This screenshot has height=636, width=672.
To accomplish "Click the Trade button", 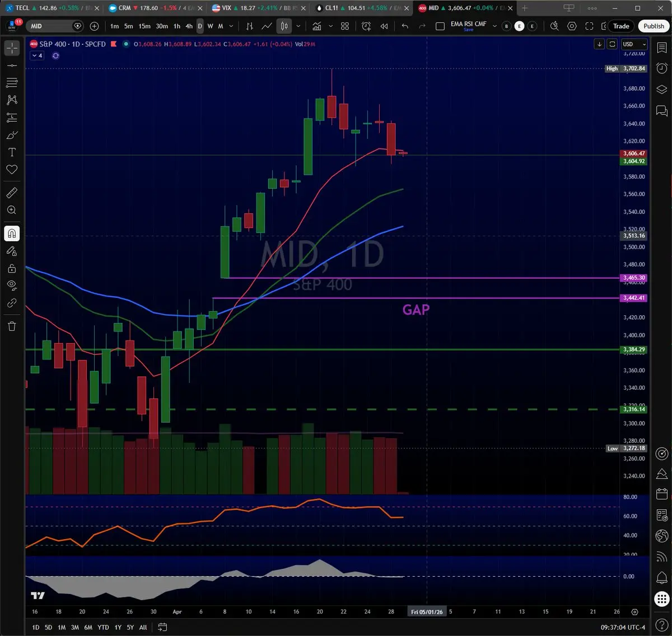I will coord(621,26).
